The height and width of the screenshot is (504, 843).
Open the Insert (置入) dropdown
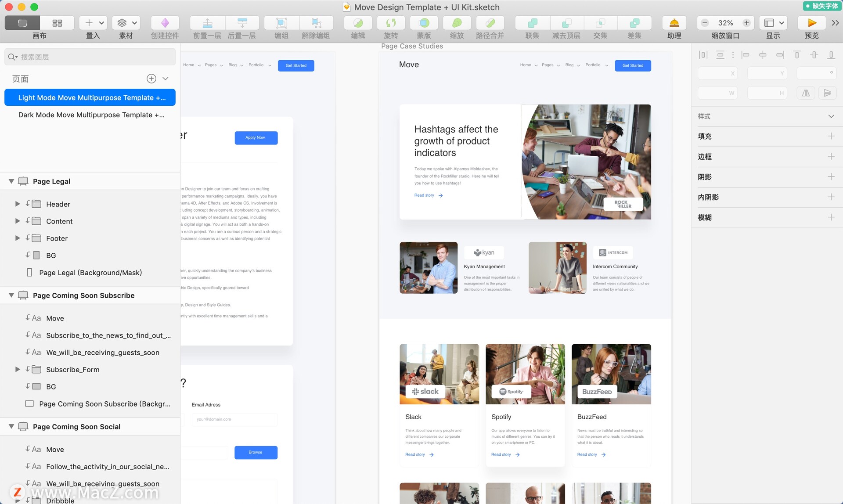94,23
